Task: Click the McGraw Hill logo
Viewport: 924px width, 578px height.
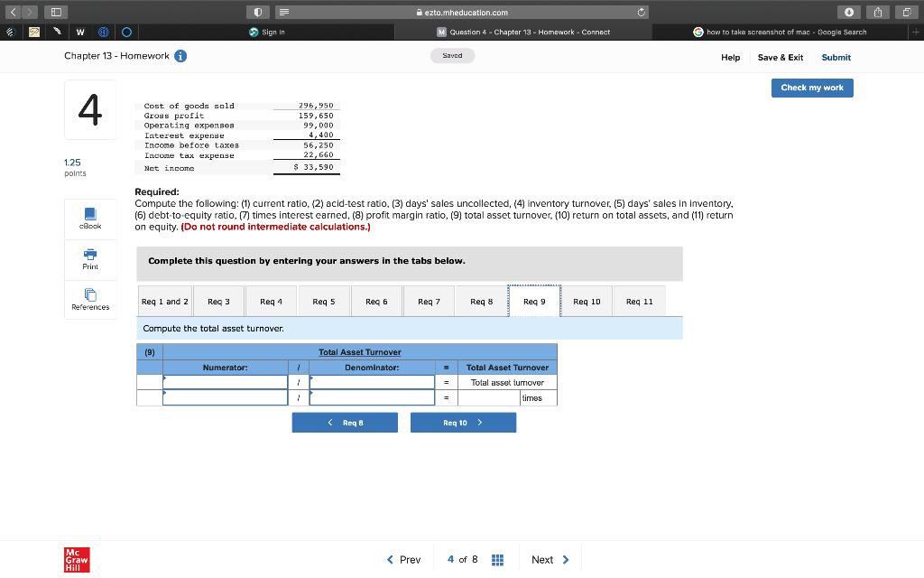Action: [77, 559]
